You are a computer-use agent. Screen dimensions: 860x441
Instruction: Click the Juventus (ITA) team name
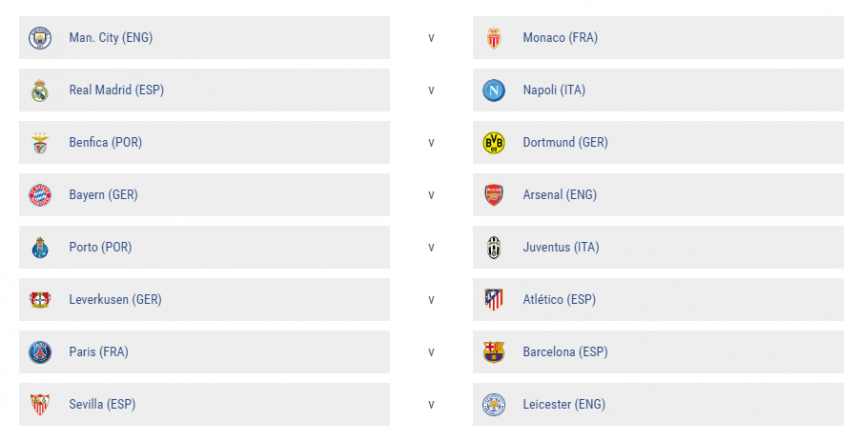click(560, 247)
